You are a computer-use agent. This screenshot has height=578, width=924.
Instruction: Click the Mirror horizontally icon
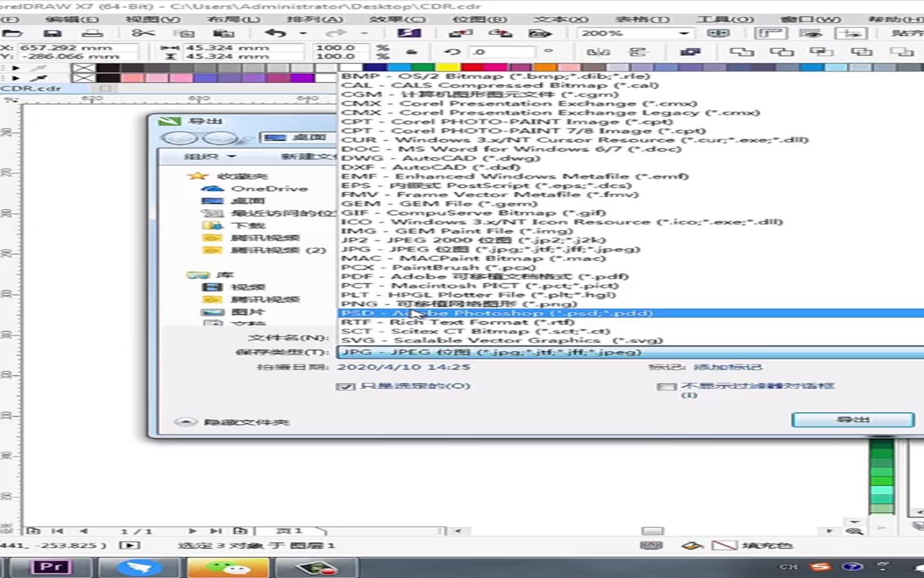pos(598,52)
